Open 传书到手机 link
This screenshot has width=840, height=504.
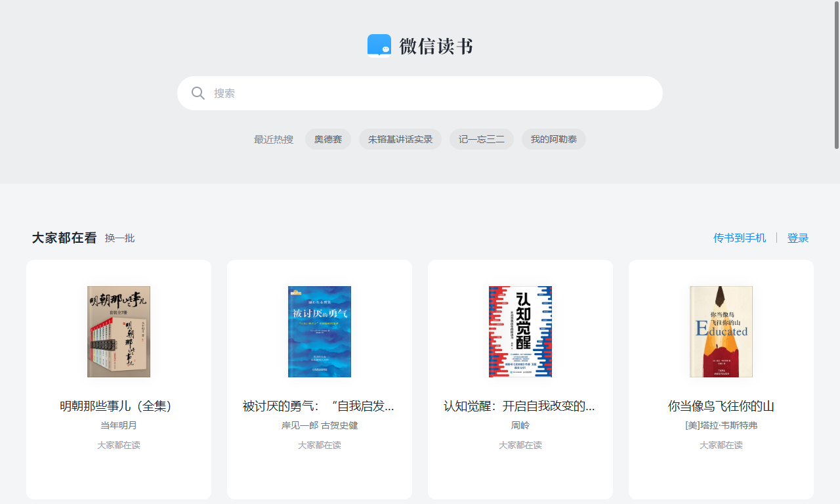tap(740, 238)
